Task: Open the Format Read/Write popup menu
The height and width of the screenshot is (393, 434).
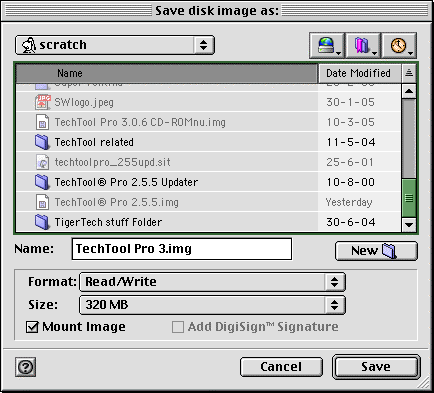Action: (x=212, y=282)
